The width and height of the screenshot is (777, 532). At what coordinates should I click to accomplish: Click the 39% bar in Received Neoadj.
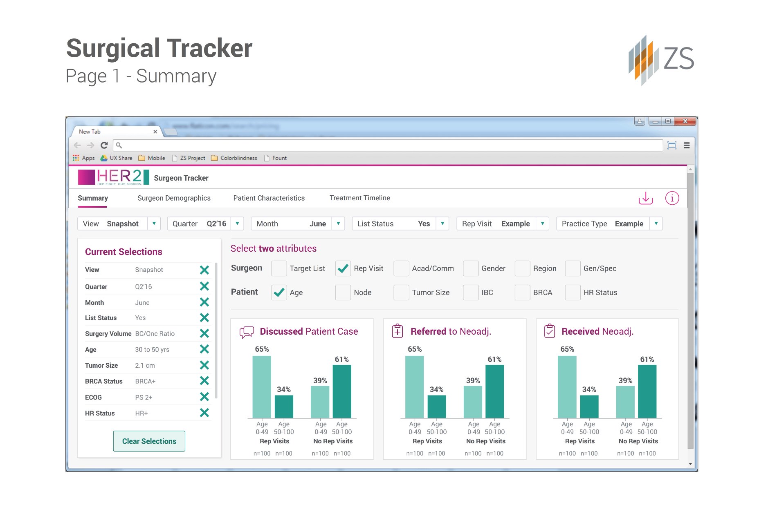point(626,402)
